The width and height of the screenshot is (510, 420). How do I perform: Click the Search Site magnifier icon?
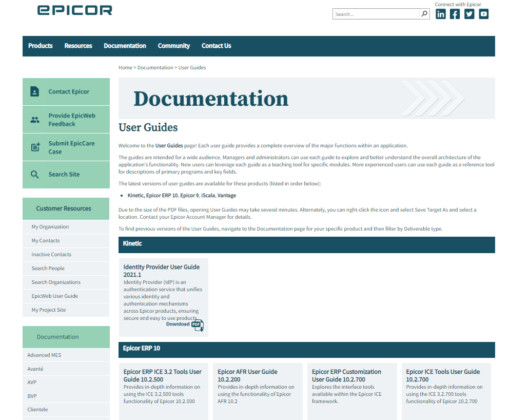click(x=35, y=175)
